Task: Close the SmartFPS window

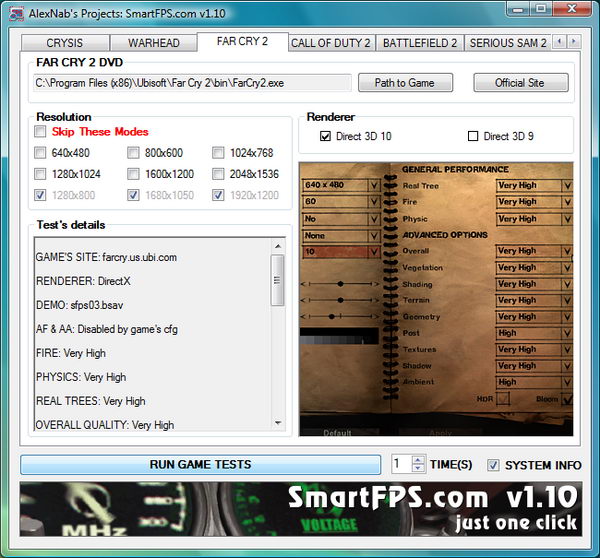Action: (x=572, y=9)
